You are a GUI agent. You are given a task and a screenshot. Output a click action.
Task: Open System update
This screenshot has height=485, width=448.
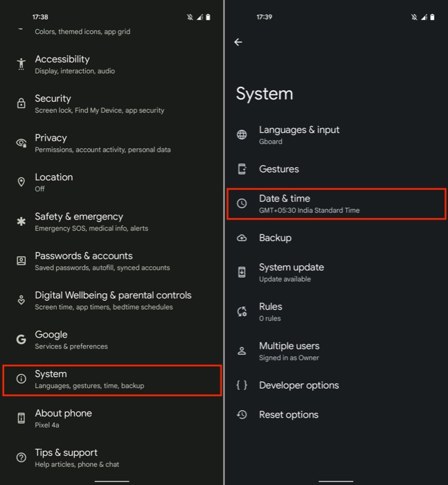[337, 272]
